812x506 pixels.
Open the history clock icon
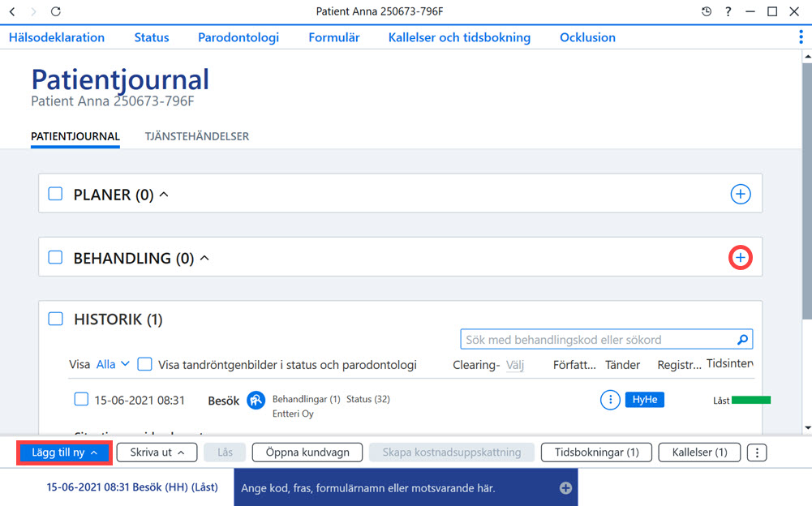[x=707, y=11]
